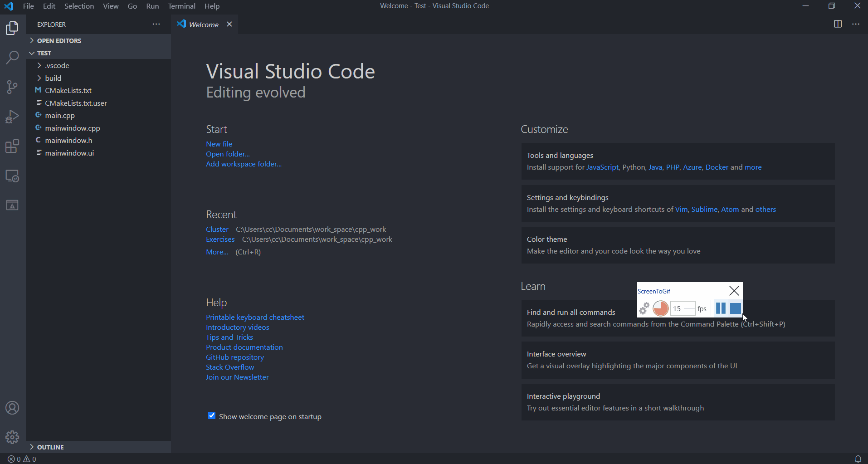This screenshot has width=868, height=464.
Task: Open the Terminal menu
Action: [181, 6]
